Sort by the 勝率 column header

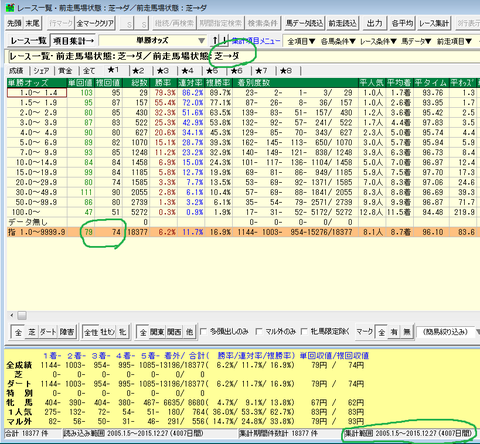tap(163, 83)
